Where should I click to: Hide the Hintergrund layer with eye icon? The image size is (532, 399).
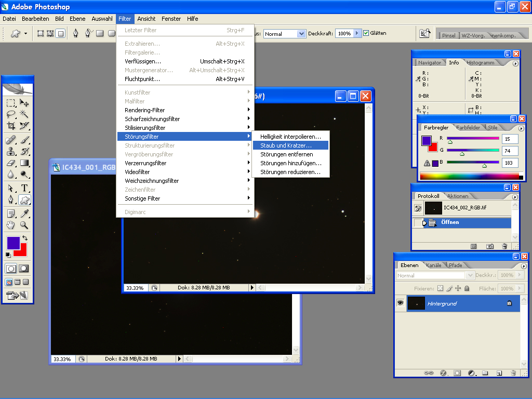pos(401,303)
